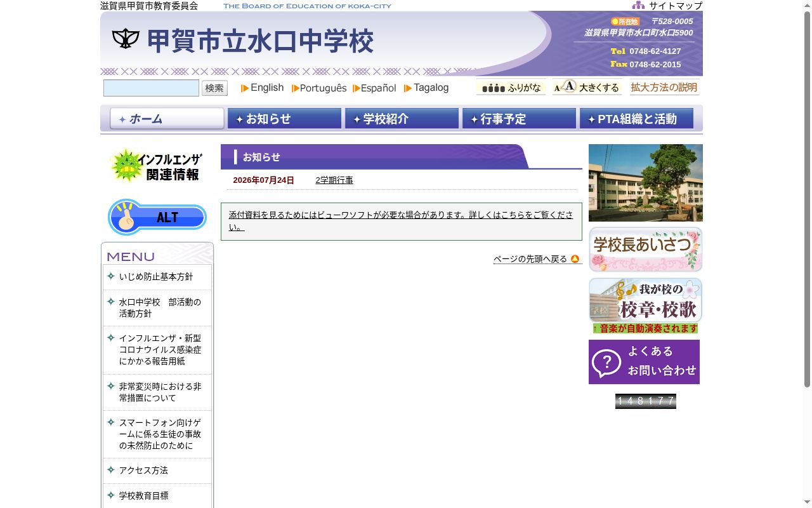This screenshot has width=812, height=508.
Task: Open the viewer software information link
Action: 401,221
